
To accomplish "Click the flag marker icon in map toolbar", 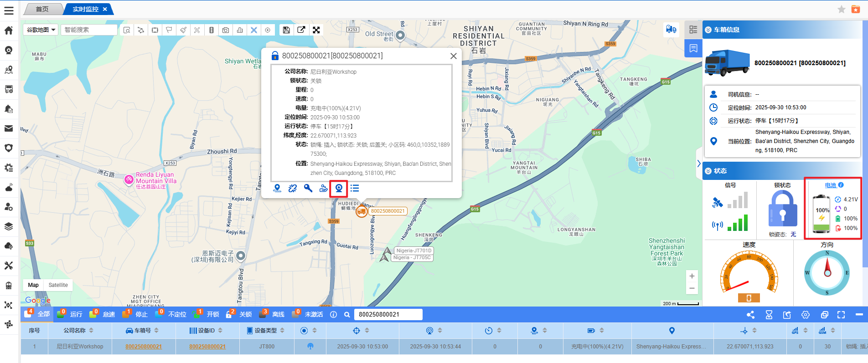I will coord(169,30).
